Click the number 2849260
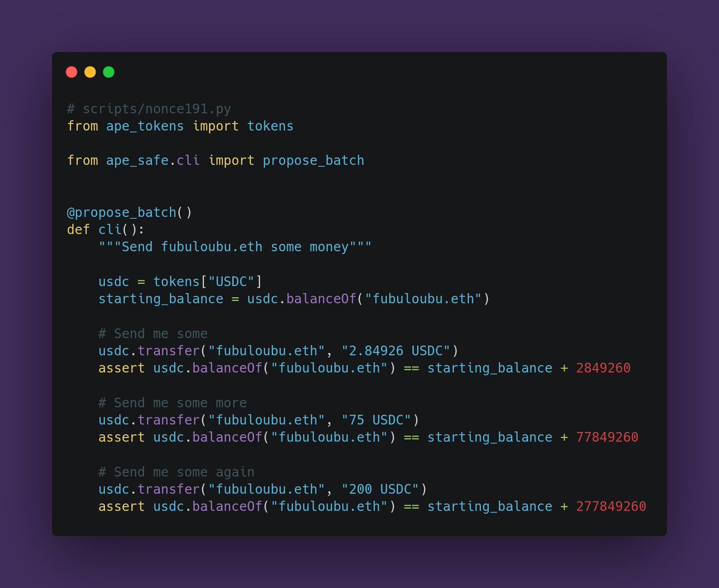This screenshot has height=588, width=719. tap(603, 368)
